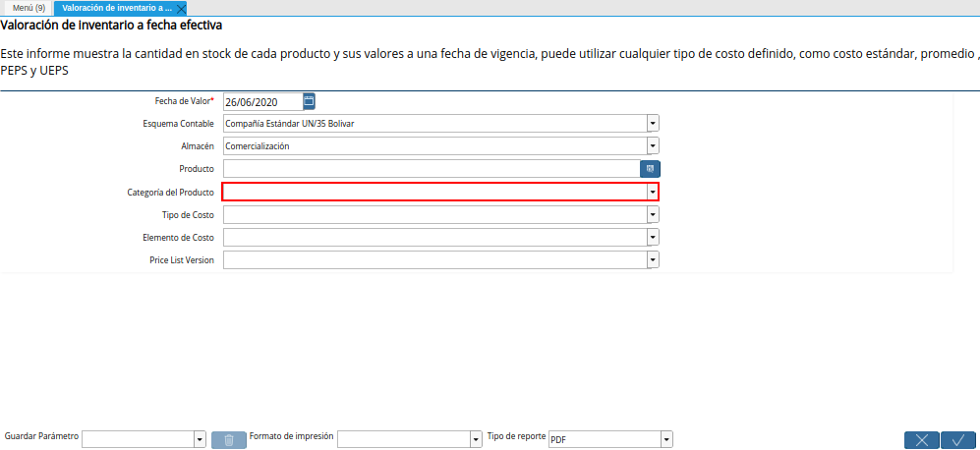Open the Price List Version dropdown

(x=653, y=260)
